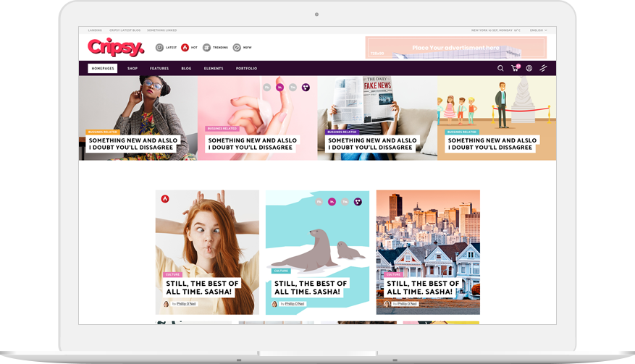Click the Cripsy logo
This screenshot has width=635, height=364.
click(x=116, y=47)
